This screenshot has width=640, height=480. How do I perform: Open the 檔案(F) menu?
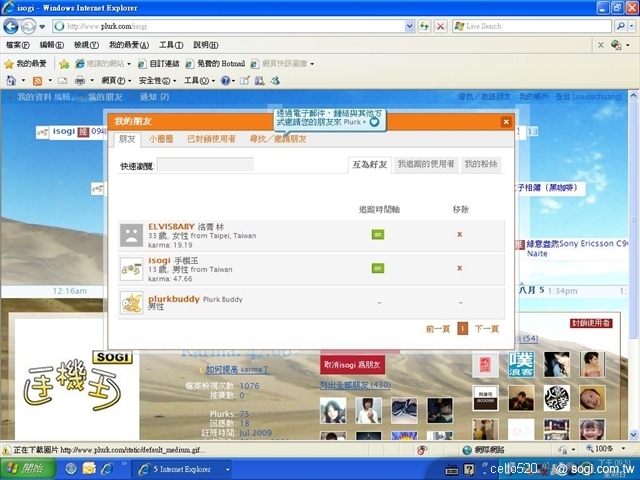click(18, 45)
